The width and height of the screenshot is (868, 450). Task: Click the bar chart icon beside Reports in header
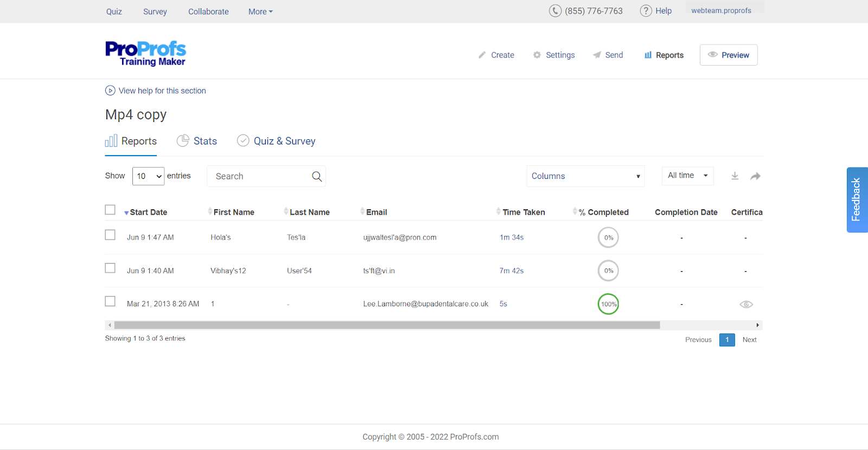coord(648,55)
